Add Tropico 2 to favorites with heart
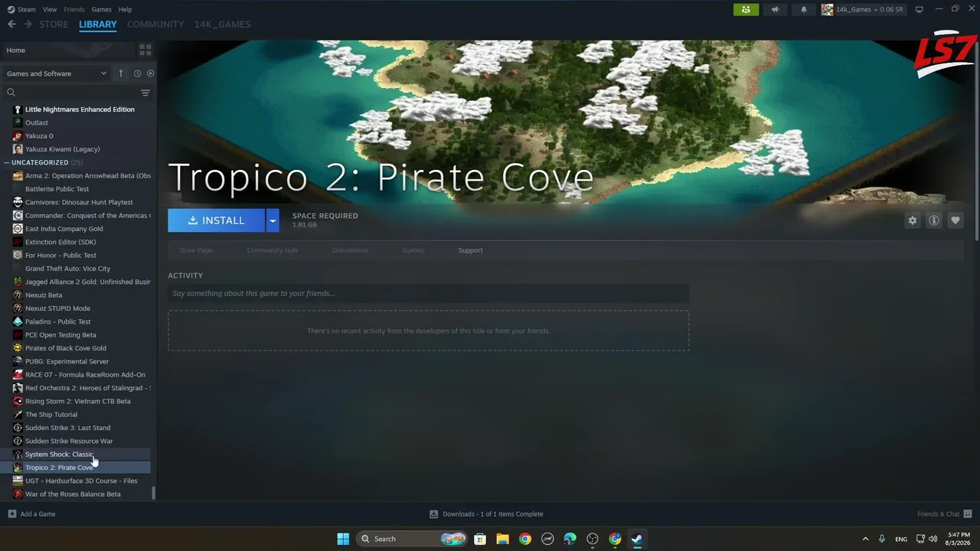 click(955, 220)
